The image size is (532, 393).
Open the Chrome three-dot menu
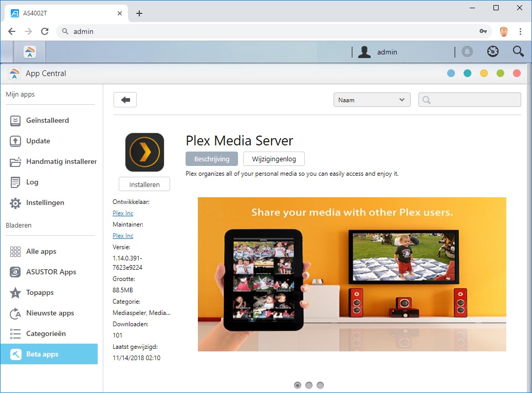[521, 31]
